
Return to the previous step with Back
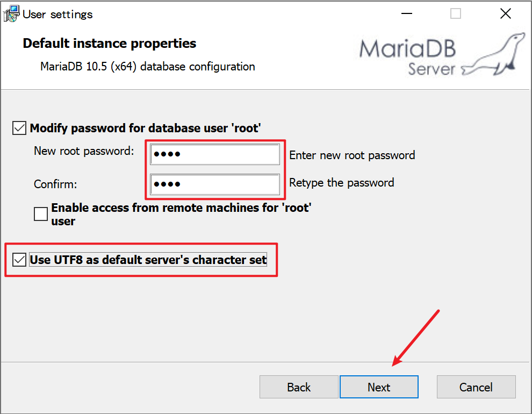[x=299, y=387]
